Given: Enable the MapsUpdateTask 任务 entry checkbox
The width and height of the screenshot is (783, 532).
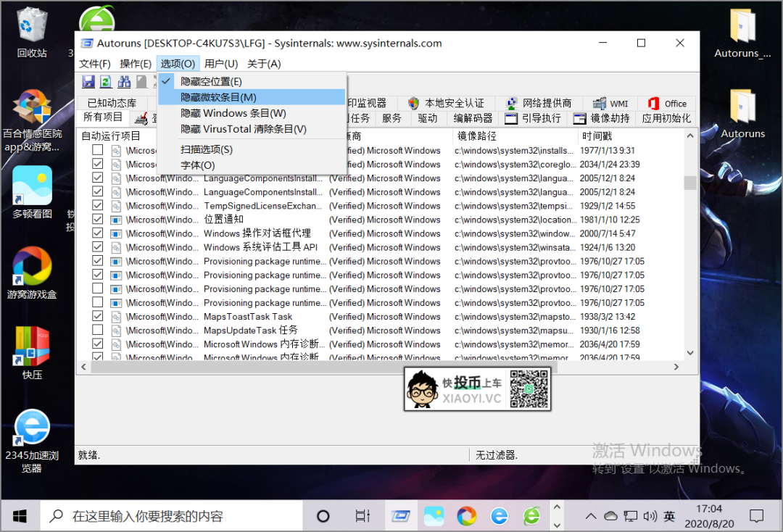Looking at the screenshot, I should pos(97,330).
